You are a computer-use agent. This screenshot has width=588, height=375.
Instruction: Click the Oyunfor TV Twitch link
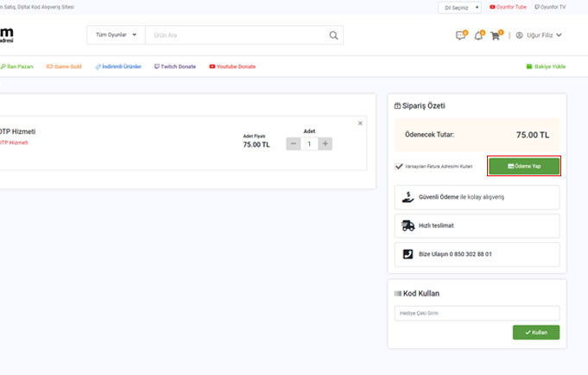click(x=550, y=6)
